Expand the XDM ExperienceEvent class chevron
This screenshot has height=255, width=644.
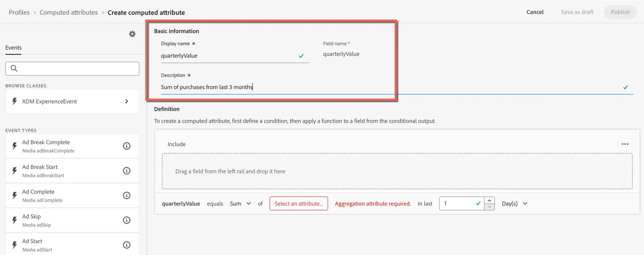tap(127, 101)
